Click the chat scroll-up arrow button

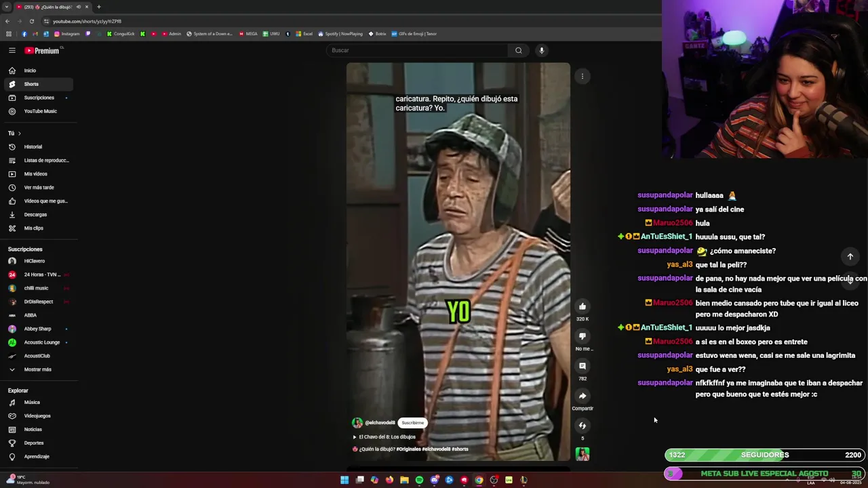click(x=850, y=256)
